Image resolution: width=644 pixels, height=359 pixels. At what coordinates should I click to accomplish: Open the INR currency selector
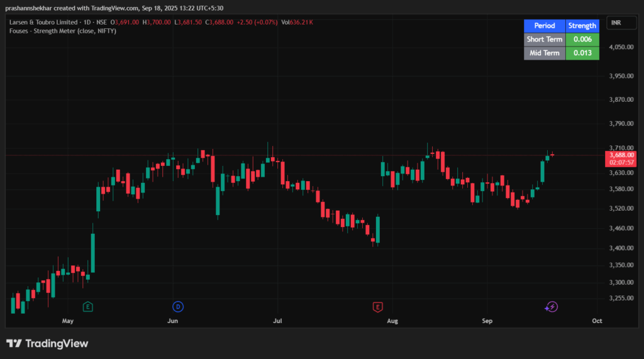click(x=616, y=23)
